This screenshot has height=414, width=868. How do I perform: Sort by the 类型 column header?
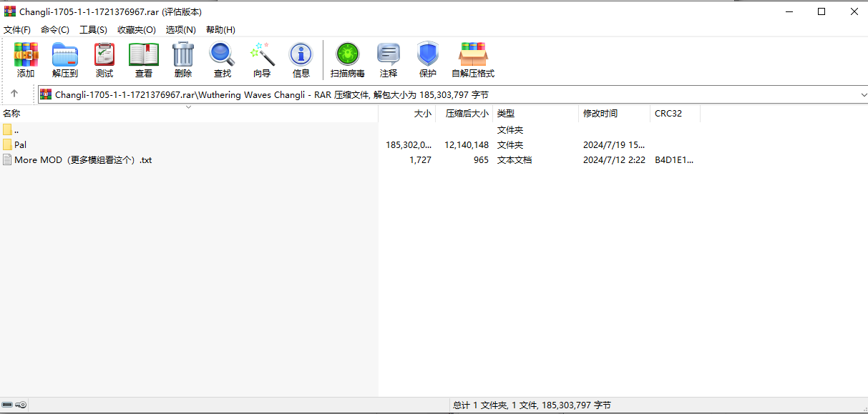point(536,113)
